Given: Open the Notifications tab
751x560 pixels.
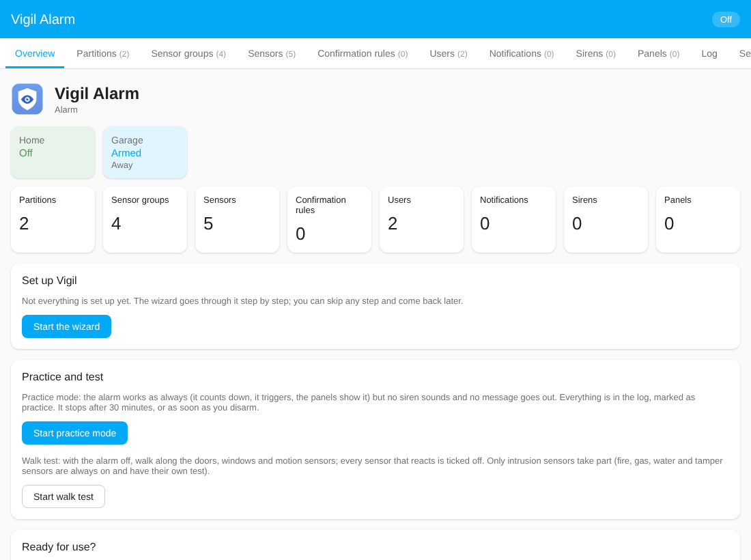Looking at the screenshot, I should pyautogui.click(x=522, y=54).
